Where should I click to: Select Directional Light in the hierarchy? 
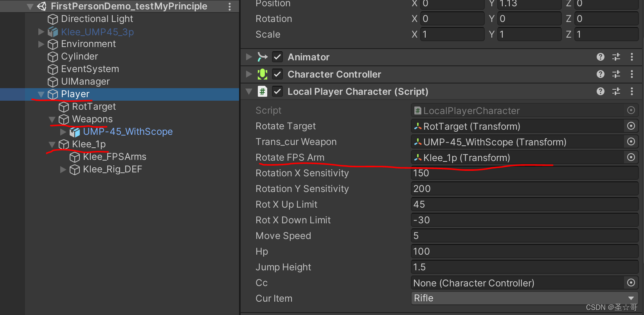click(97, 19)
